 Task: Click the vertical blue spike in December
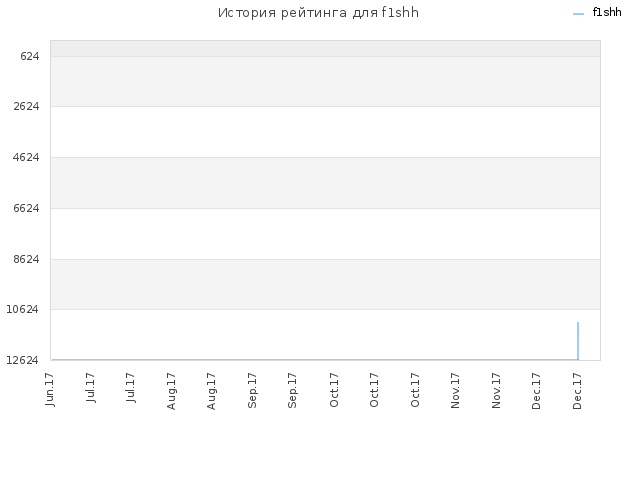578,341
